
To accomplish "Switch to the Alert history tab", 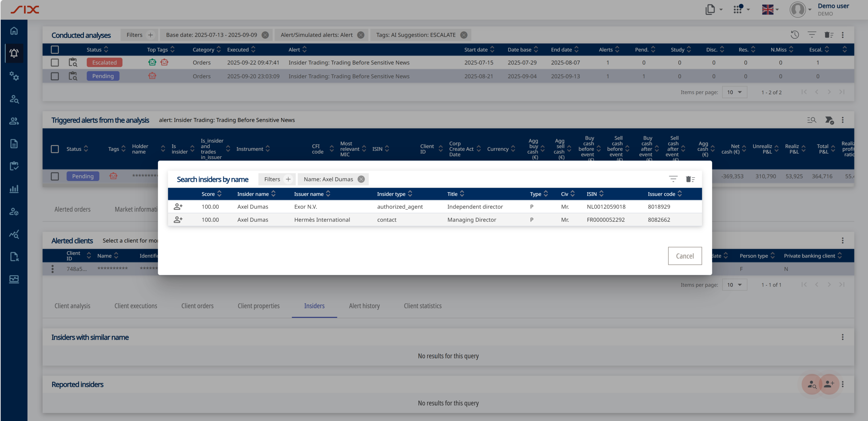I will (x=364, y=306).
